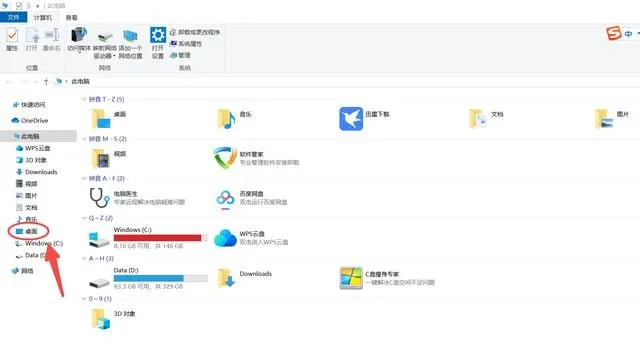Viewport: 640px width, 363px height.
Task: Select the 电脑医生 stethoscope icon
Action: click(99, 198)
